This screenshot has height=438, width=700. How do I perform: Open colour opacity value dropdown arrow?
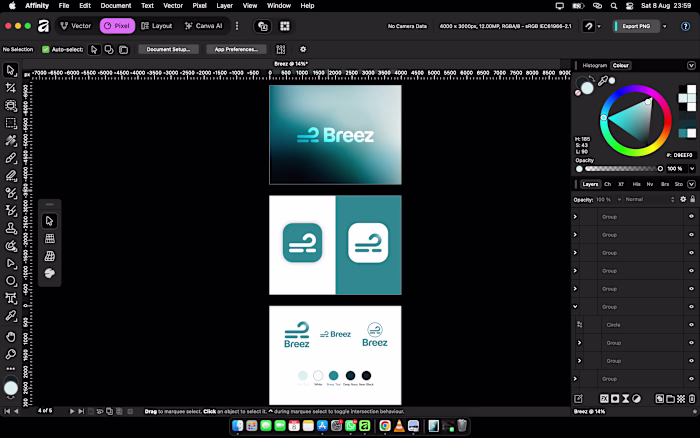(692, 169)
